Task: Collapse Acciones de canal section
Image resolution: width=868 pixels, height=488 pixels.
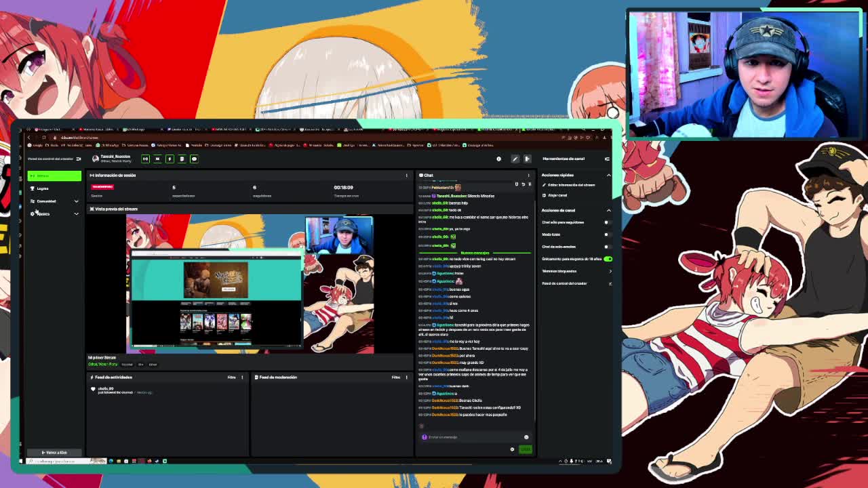Action: [x=608, y=210]
